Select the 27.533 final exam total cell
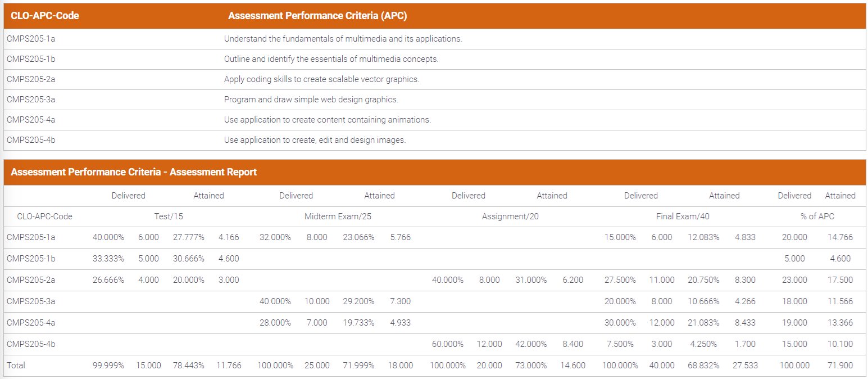 (x=745, y=366)
